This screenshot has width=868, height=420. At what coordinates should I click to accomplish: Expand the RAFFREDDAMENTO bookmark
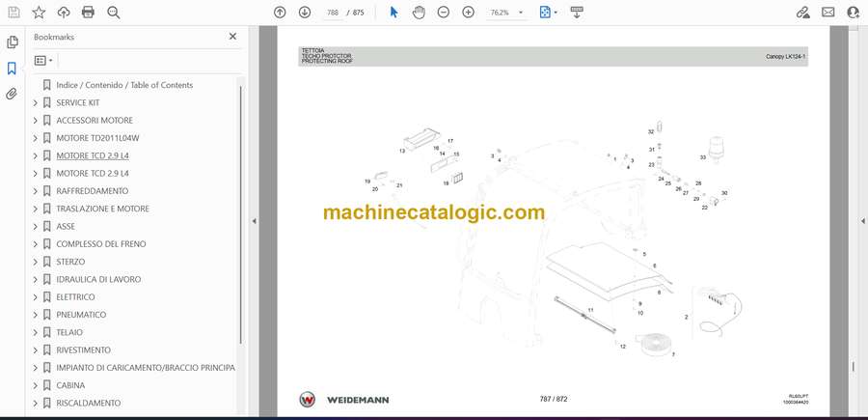point(36,191)
